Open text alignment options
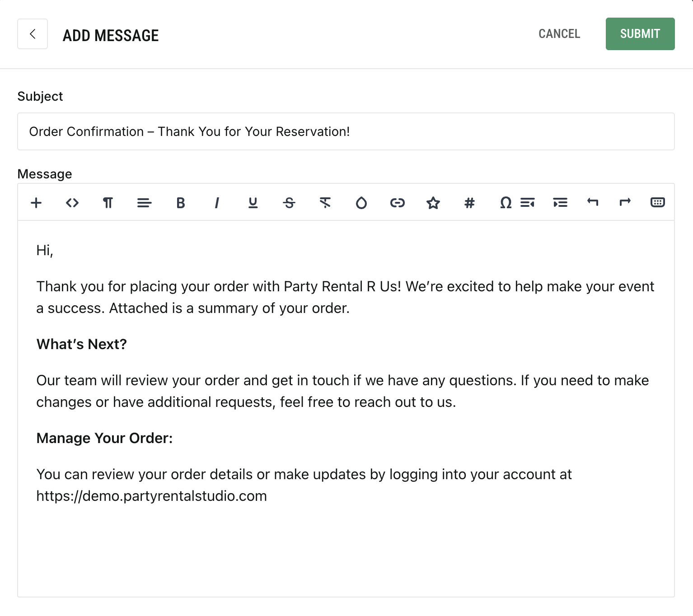693x616 pixels. tap(145, 203)
